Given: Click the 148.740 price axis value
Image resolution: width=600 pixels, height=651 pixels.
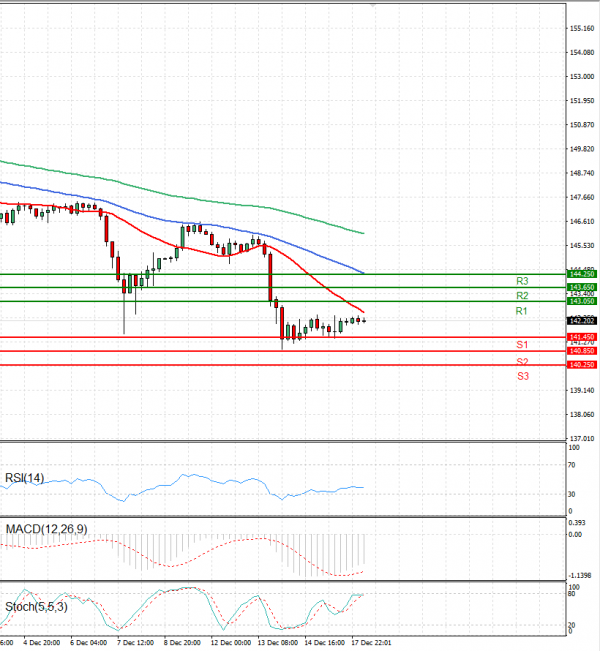Looking at the screenshot, I should [582, 173].
